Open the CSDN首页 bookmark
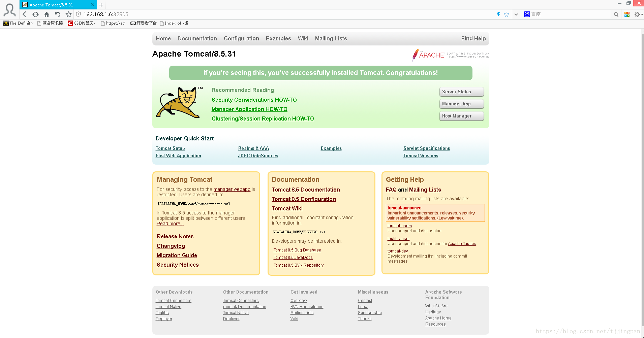The height and width of the screenshot is (338, 644). coord(82,23)
